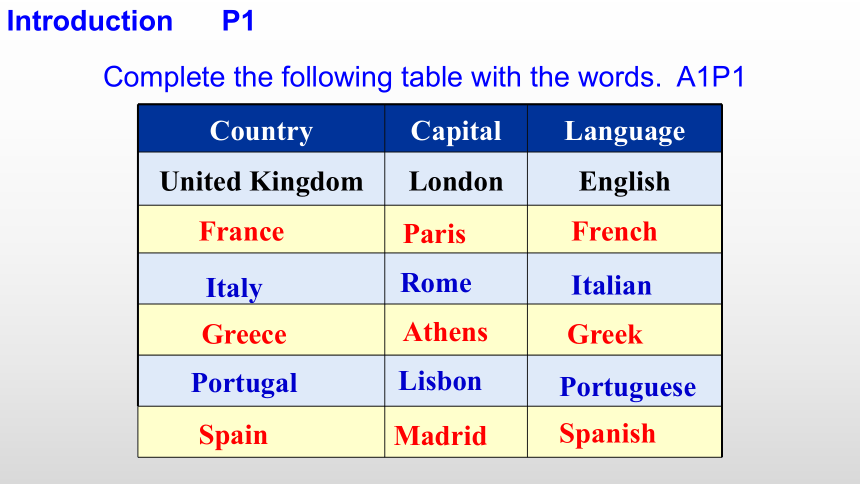
Task: Click the Rome cell
Action: coord(456,279)
